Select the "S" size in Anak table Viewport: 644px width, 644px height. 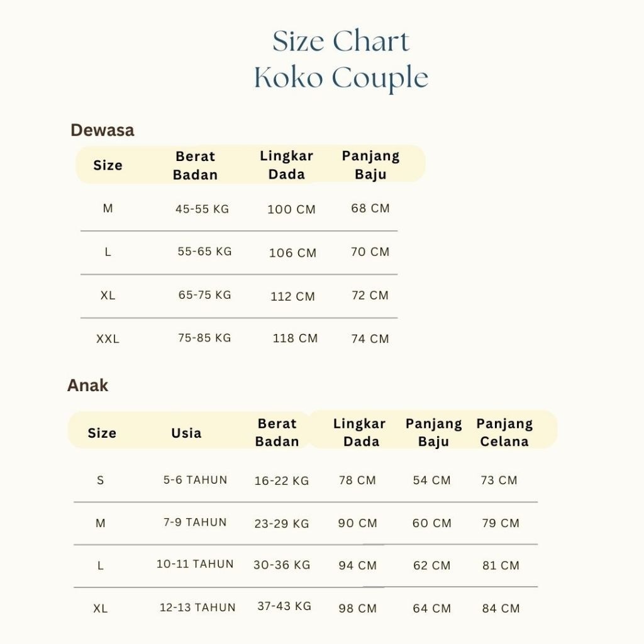click(101, 480)
